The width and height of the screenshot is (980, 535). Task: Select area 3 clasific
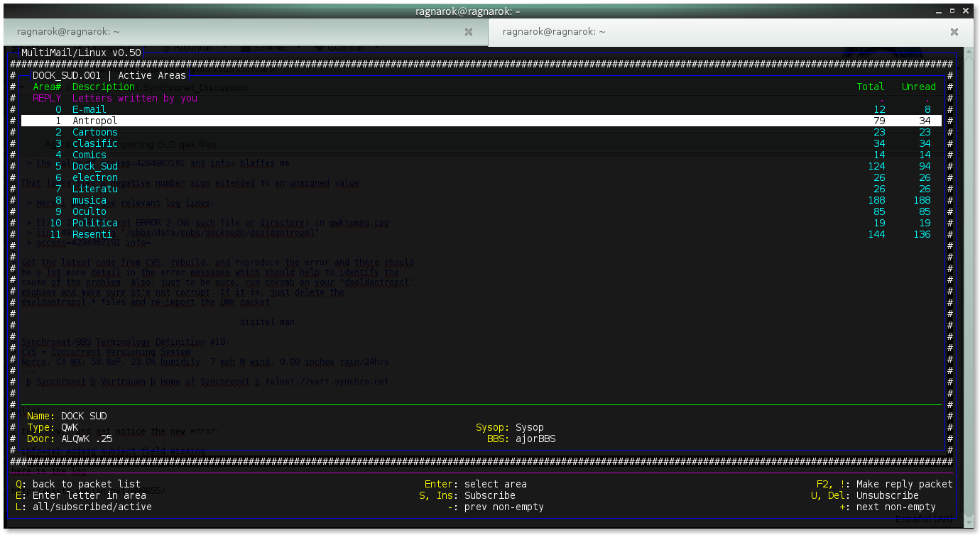coord(481,144)
